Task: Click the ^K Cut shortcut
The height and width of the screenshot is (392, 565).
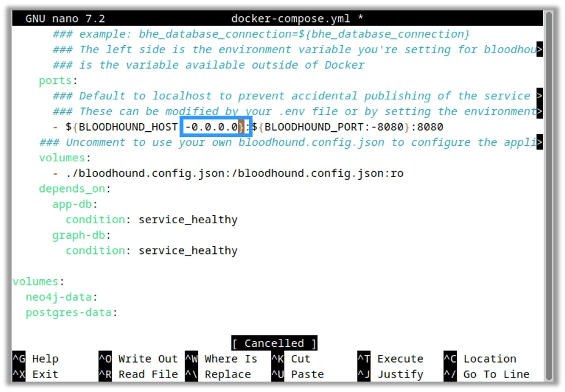Action: pyautogui.click(x=291, y=359)
